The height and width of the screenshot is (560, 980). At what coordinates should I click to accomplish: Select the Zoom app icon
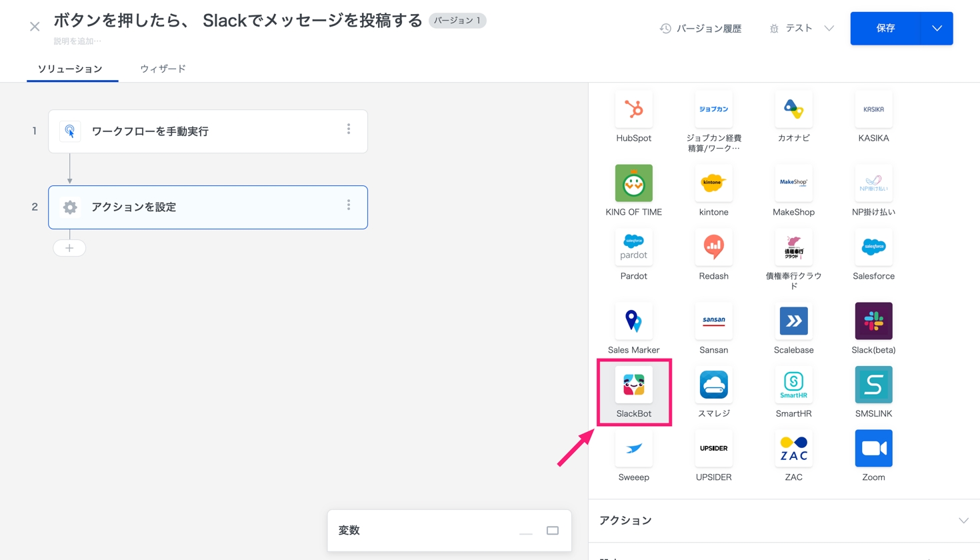pyautogui.click(x=873, y=449)
